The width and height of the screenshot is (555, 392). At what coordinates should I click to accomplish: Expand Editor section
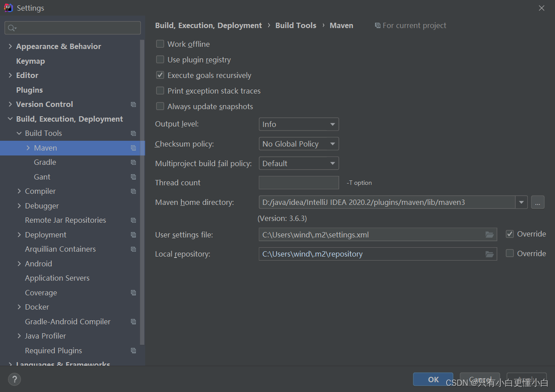pyautogui.click(x=10, y=75)
